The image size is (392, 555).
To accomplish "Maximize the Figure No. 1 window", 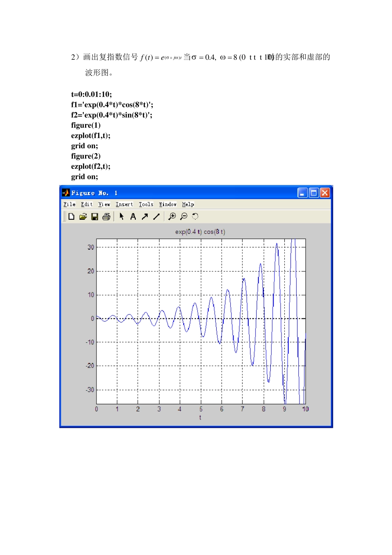I will click(314, 193).
